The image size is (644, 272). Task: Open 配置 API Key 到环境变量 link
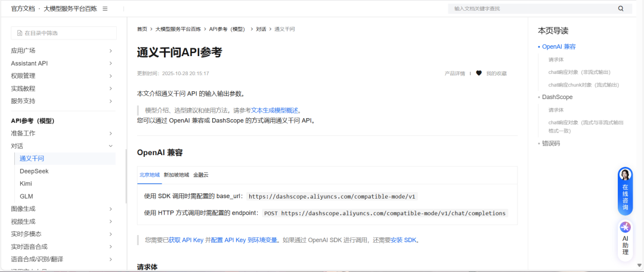tap(243, 240)
